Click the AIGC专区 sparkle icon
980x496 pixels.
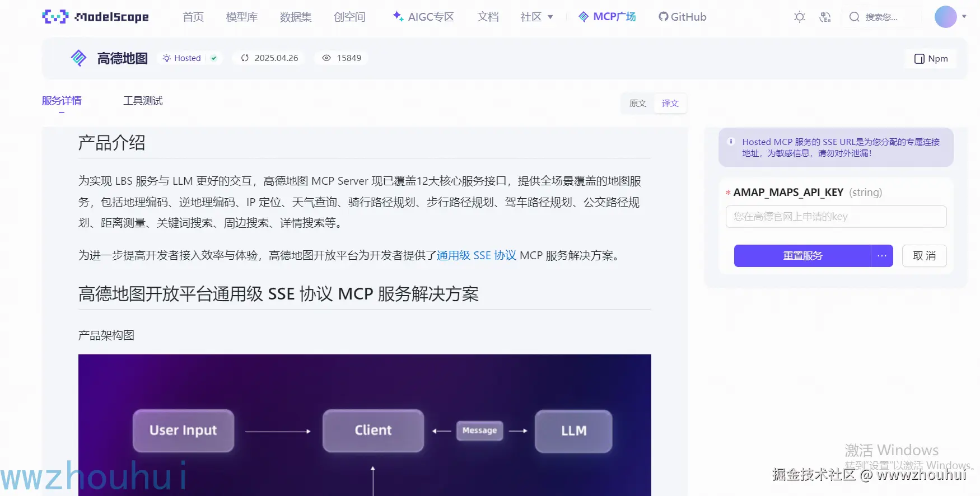point(398,16)
